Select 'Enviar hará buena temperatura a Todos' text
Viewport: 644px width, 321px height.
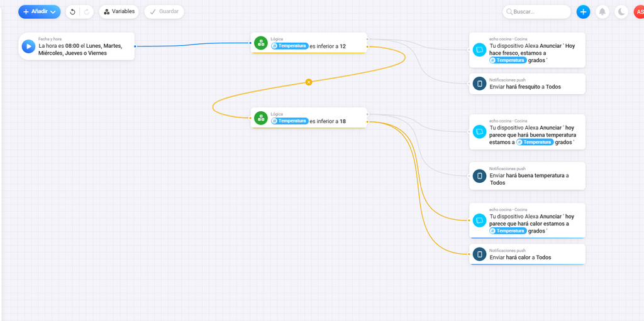pyautogui.click(x=529, y=179)
